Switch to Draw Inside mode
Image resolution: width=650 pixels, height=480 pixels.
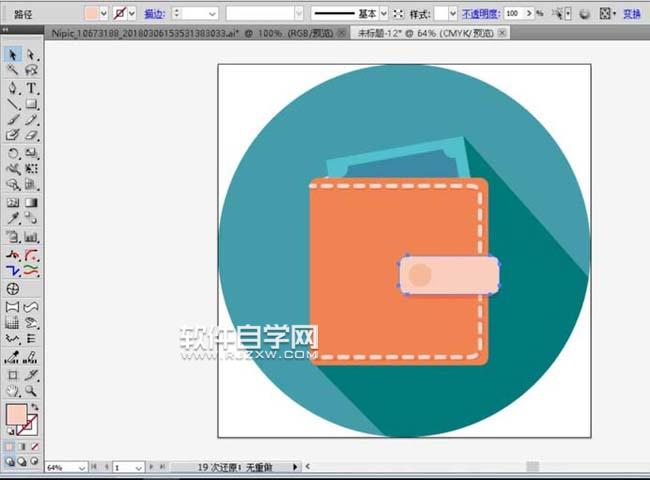(35, 461)
